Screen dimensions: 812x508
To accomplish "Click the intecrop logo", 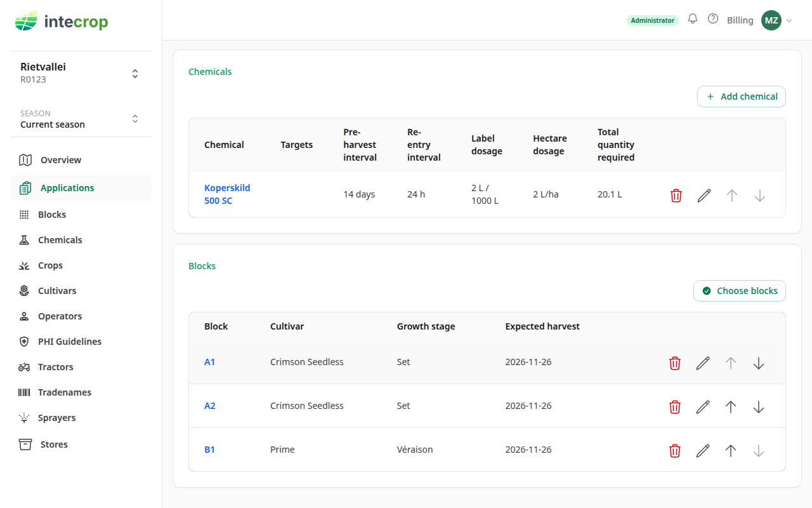I will 62,22.
